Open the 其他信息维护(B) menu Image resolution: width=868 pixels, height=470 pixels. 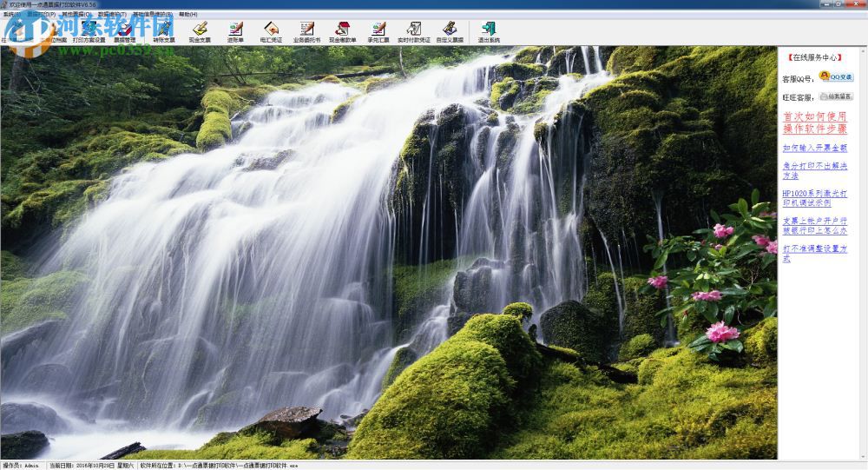152,14
